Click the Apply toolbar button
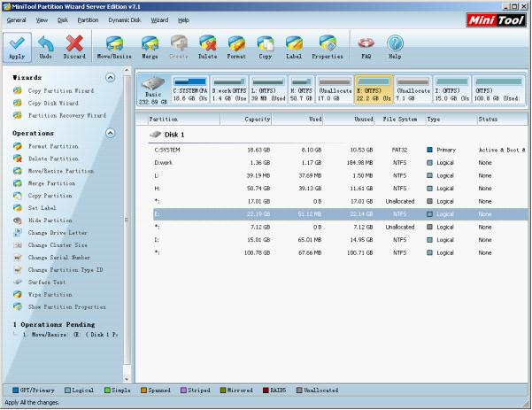The image size is (532, 410). tap(17, 47)
